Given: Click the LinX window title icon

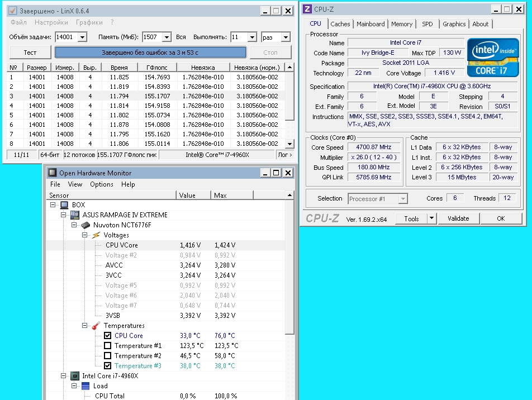Looking at the screenshot, I should click(x=12, y=11).
